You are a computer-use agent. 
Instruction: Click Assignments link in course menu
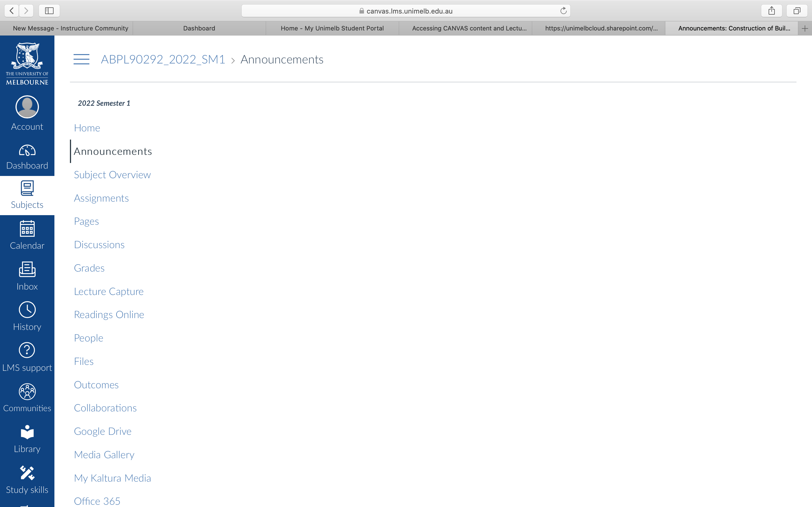coord(101,197)
